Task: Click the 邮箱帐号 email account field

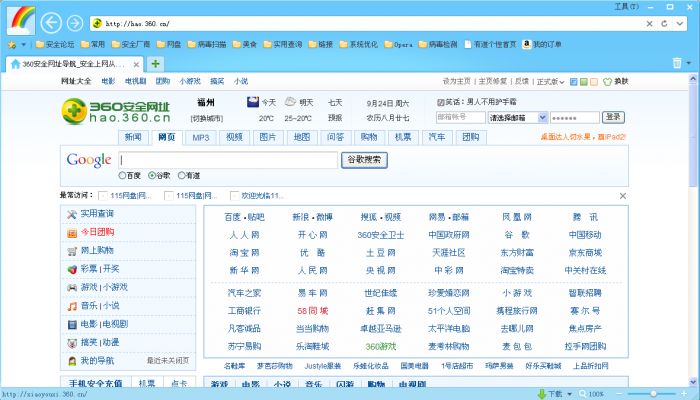Action: [x=461, y=117]
